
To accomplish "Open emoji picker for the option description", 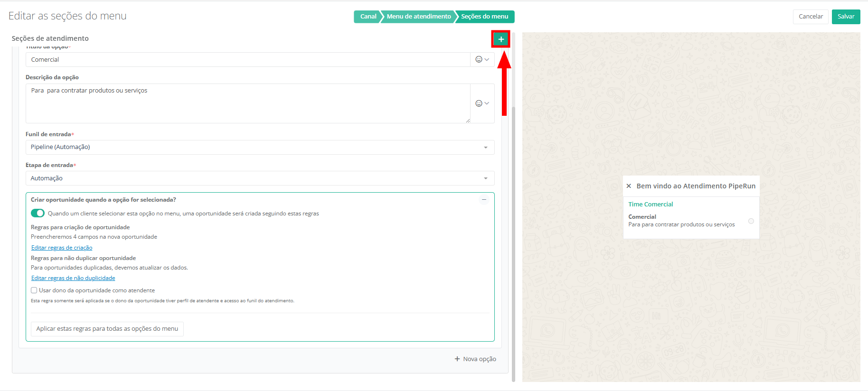I will click(x=482, y=103).
